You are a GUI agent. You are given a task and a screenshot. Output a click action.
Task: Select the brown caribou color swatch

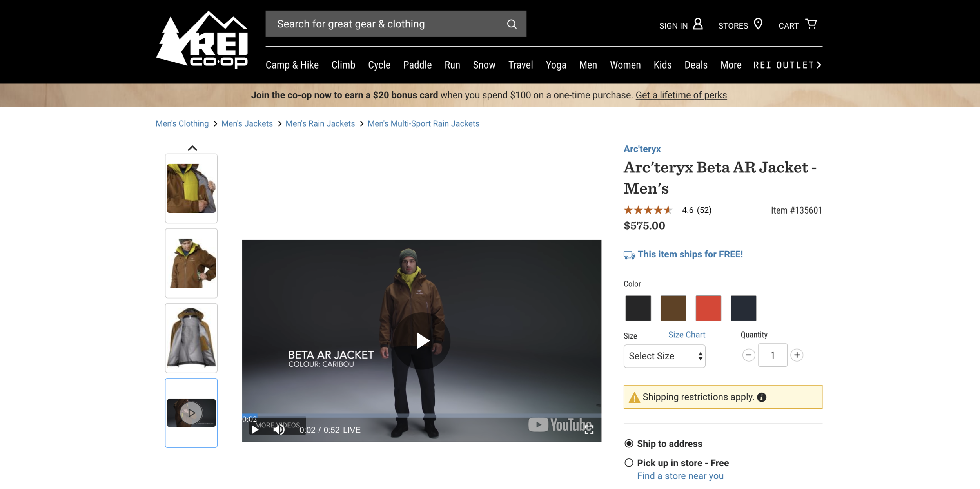pos(673,308)
